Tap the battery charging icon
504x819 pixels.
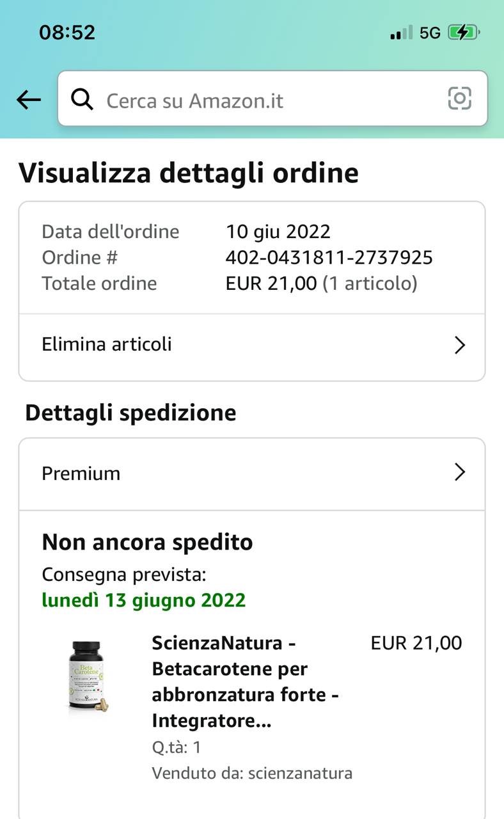[x=462, y=33]
